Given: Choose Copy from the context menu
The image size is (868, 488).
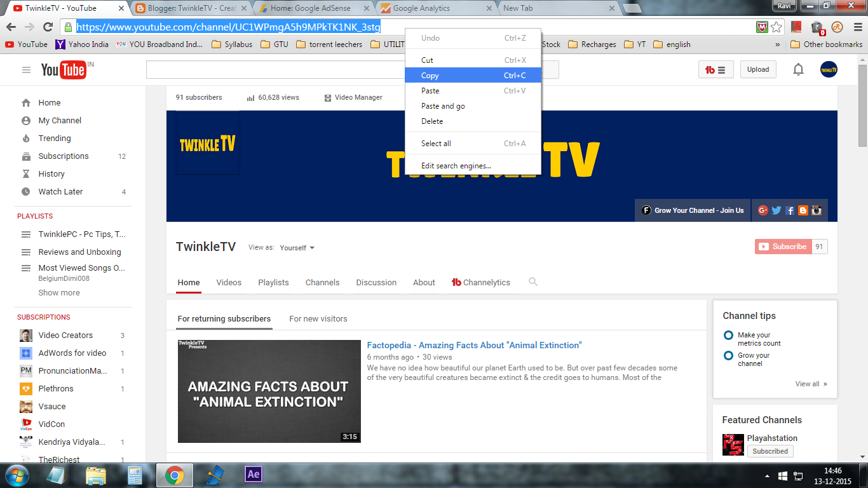Looking at the screenshot, I should (x=473, y=76).
